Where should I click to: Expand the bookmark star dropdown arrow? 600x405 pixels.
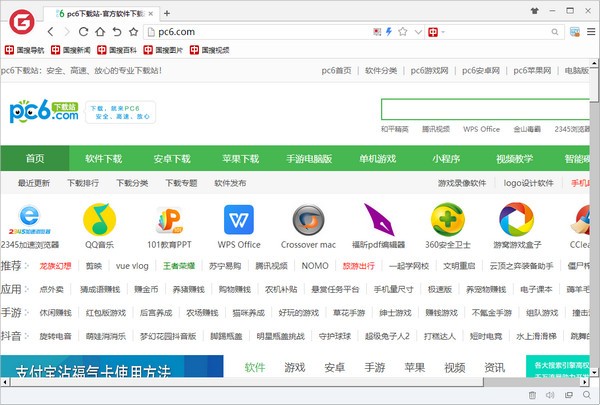coord(417,32)
